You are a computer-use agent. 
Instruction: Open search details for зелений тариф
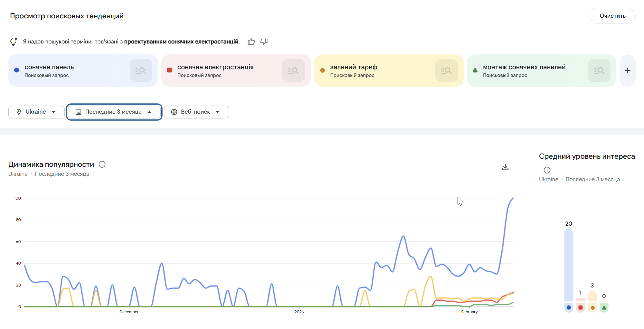tap(446, 70)
